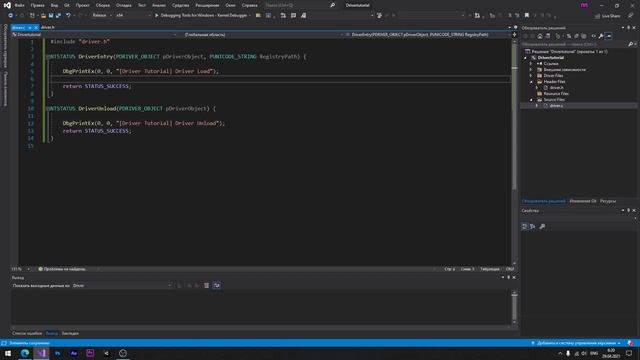640x360 pixels.
Task: Click categorized view icon in Properties panel
Action: click(525, 227)
